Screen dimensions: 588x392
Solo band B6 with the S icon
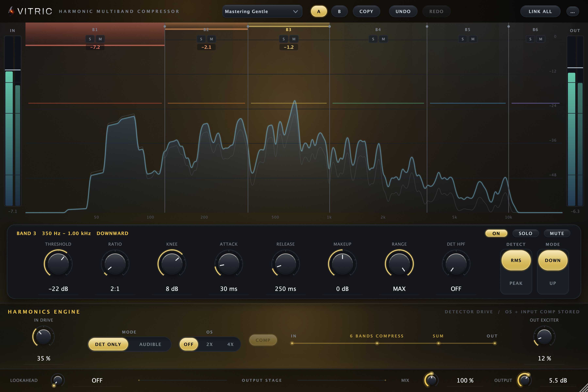[530, 39]
